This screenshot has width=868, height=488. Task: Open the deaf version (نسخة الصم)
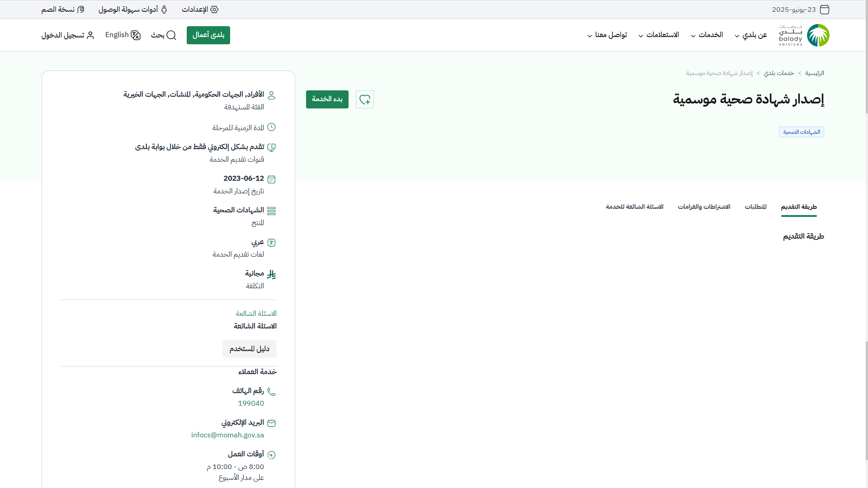click(x=63, y=9)
